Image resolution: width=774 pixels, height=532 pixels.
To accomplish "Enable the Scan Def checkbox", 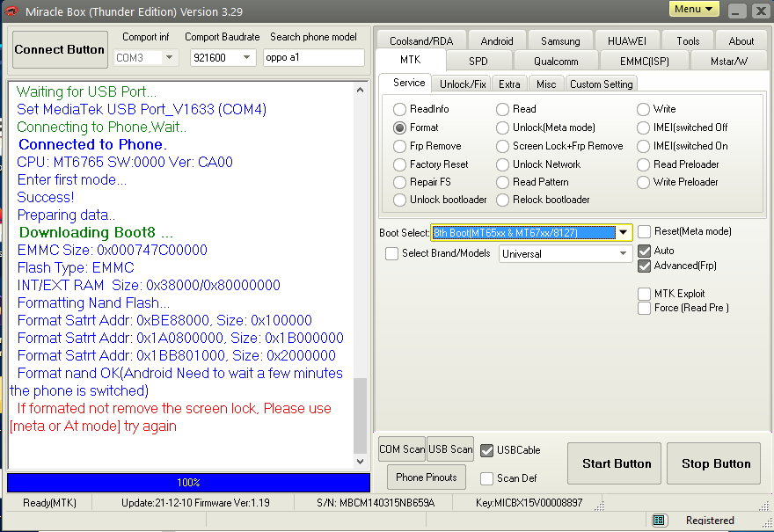I will [x=486, y=478].
